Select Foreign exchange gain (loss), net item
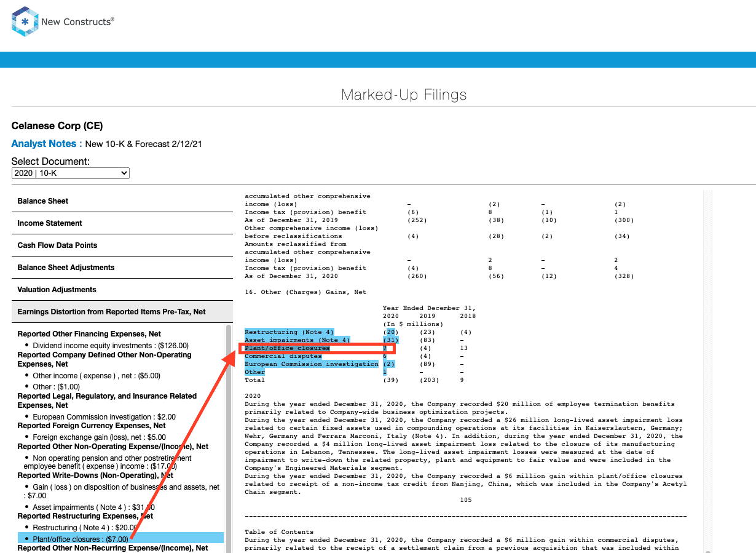Image resolution: width=756 pixels, height=553 pixels. [x=99, y=437]
